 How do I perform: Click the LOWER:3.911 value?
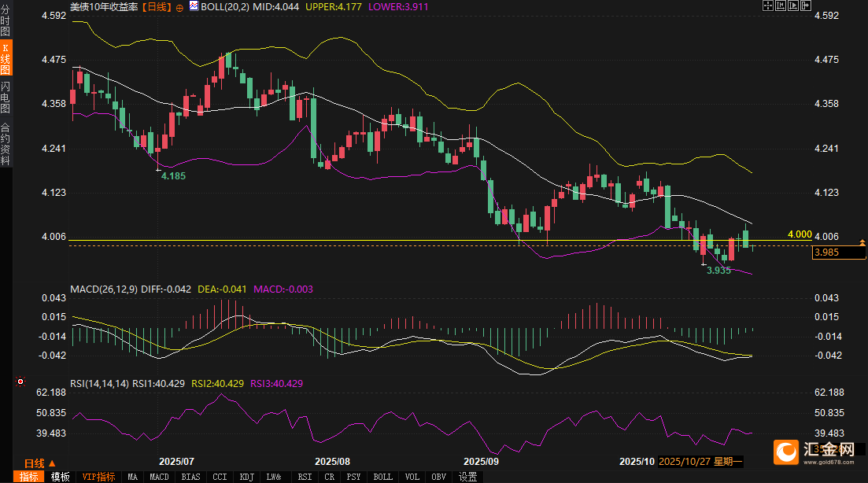[398, 7]
